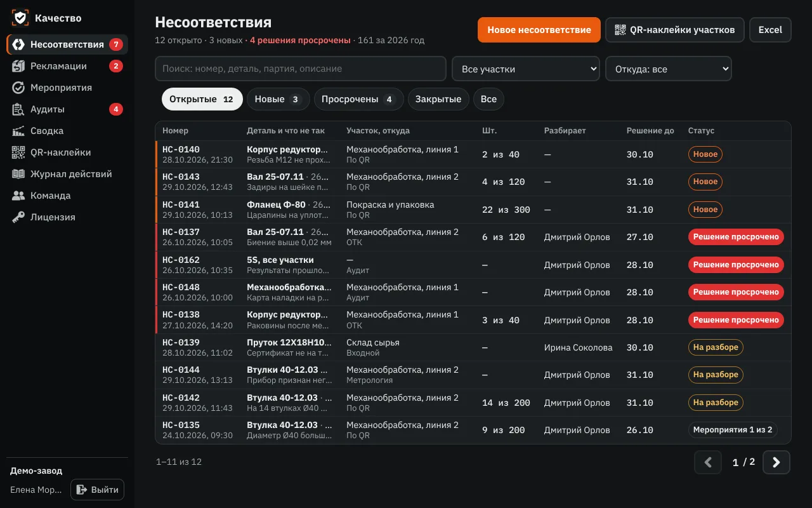The height and width of the screenshot is (508, 812).
Task: Click the Несоответствия sidebar icon
Action: (x=18, y=44)
